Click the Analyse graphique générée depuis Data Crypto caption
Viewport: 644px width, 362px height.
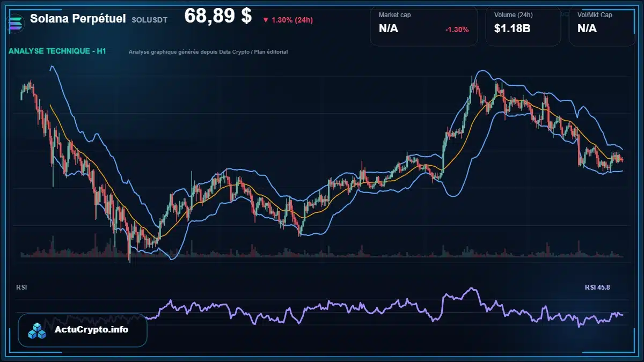[208, 52]
